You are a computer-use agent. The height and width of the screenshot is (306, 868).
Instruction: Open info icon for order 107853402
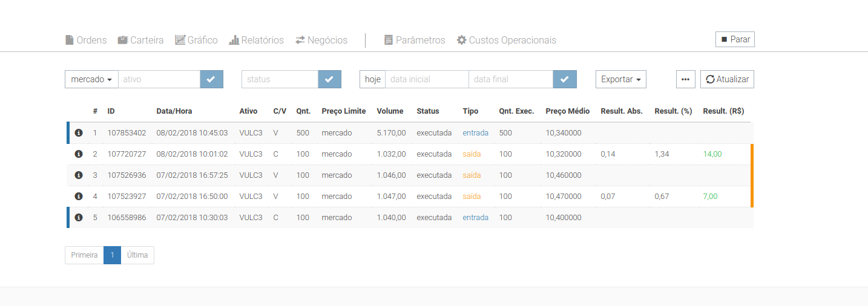[x=78, y=132]
